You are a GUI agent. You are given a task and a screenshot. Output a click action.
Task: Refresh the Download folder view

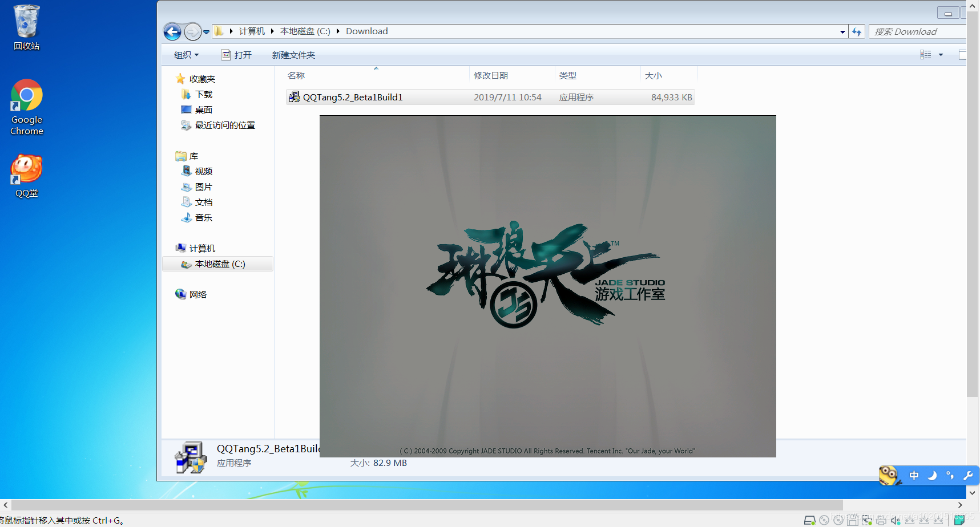tap(857, 32)
